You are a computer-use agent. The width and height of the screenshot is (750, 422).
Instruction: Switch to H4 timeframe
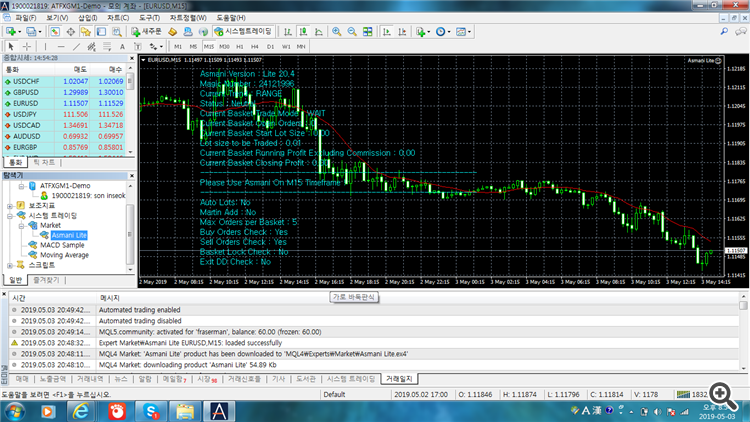[x=255, y=46]
